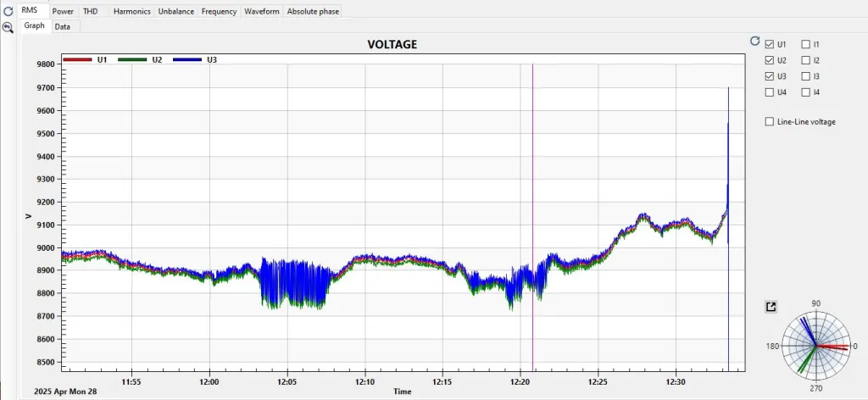This screenshot has height=400, width=868.
Task: Open the Harmonics tab
Action: (131, 11)
